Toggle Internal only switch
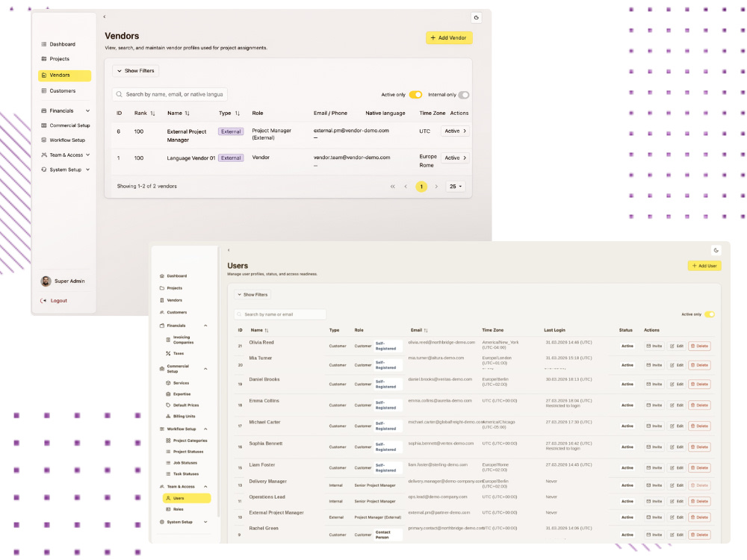The image size is (747, 560). click(464, 95)
